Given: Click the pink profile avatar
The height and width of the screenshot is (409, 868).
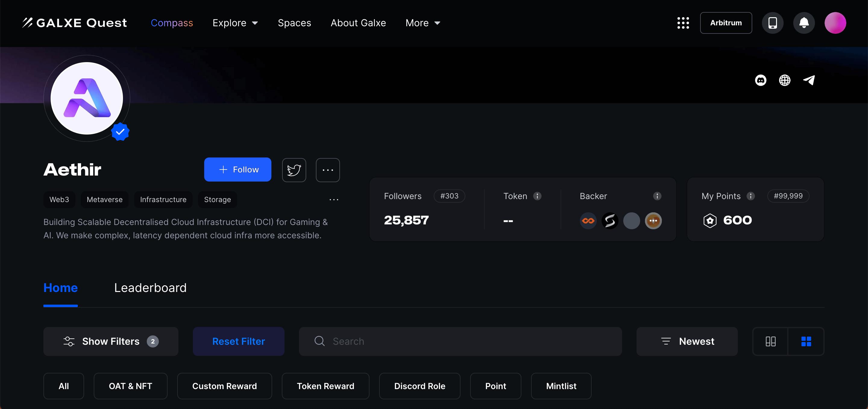Looking at the screenshot, I should pyautogui.click(x=835, y=23).
